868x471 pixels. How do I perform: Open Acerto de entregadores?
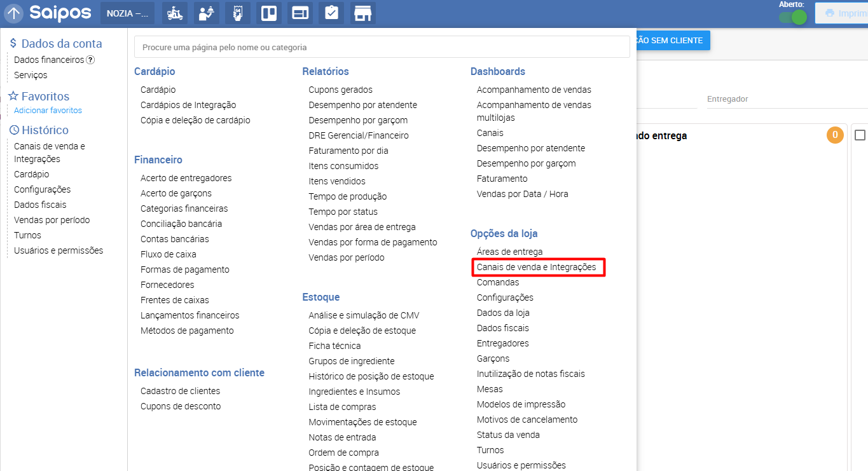coord(186,178)
